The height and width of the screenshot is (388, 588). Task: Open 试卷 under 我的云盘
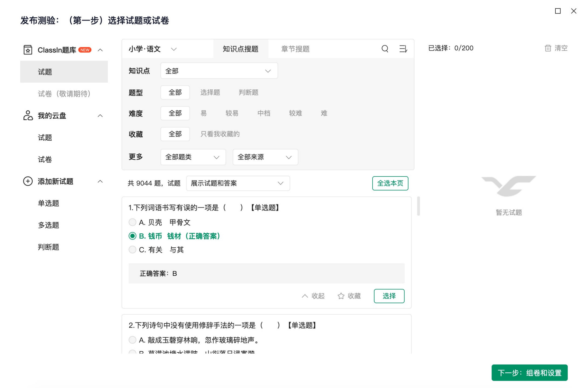tap(45, 159)
